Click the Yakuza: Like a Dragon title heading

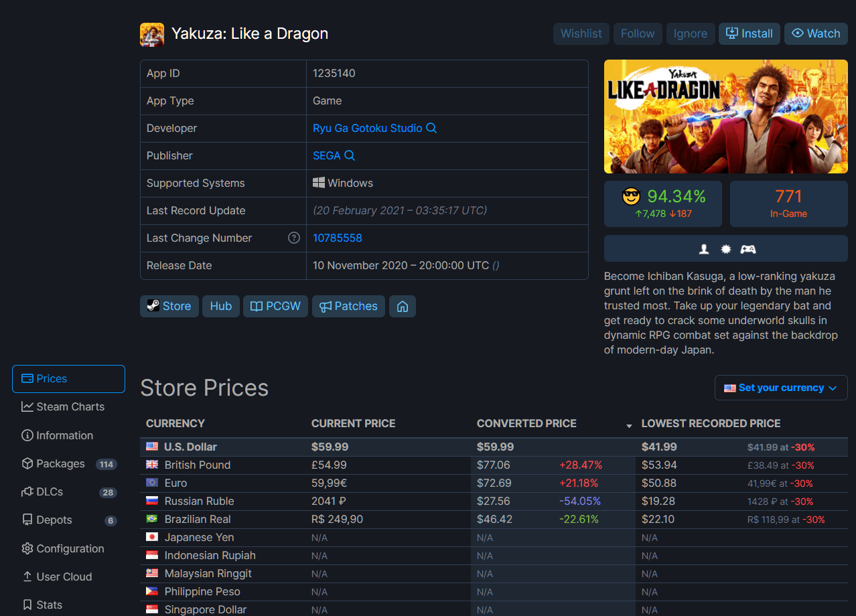coord(250,33)
